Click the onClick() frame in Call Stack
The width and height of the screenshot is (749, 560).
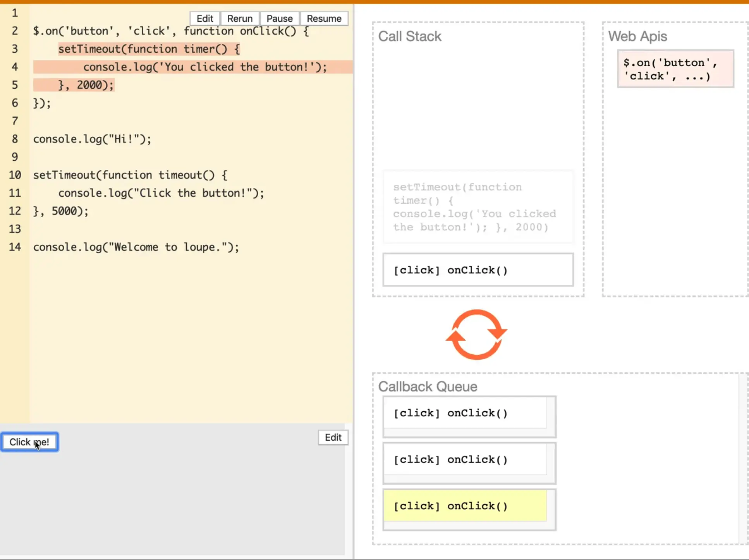[478, 270]
